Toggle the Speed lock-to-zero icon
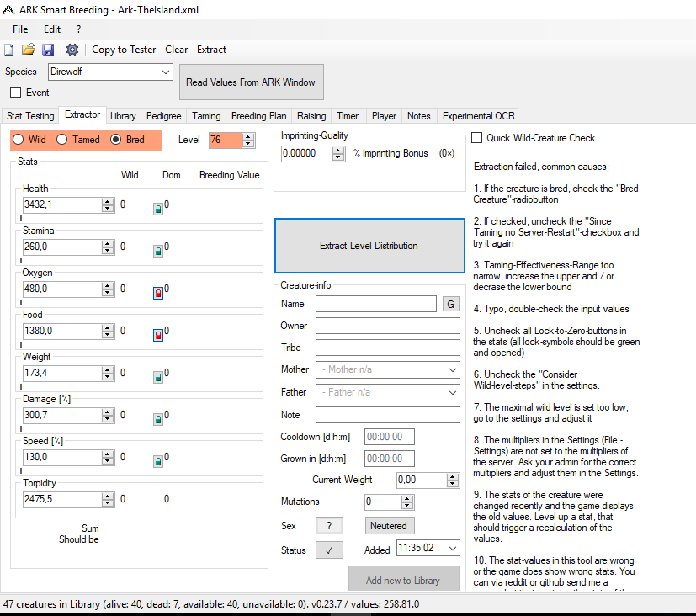 click(x=157, y=461)
